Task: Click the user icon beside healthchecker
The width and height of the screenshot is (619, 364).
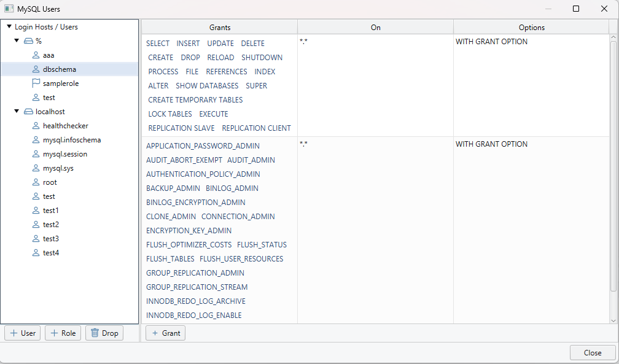Action: click(x=36, y=126)
